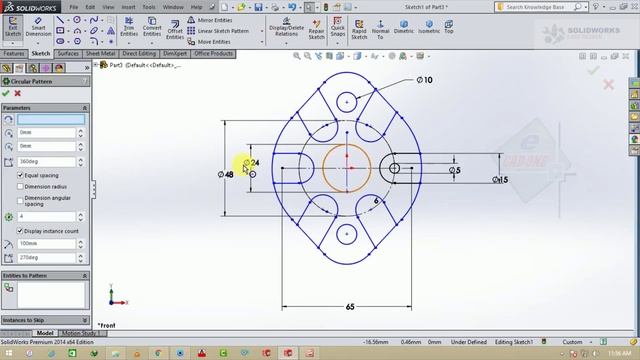
Task: Collapse the Parameters section
Action: pos(84,108)
